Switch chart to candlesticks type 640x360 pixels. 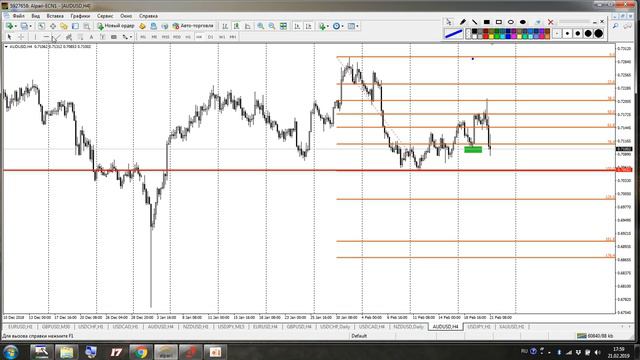pos(236,26)
